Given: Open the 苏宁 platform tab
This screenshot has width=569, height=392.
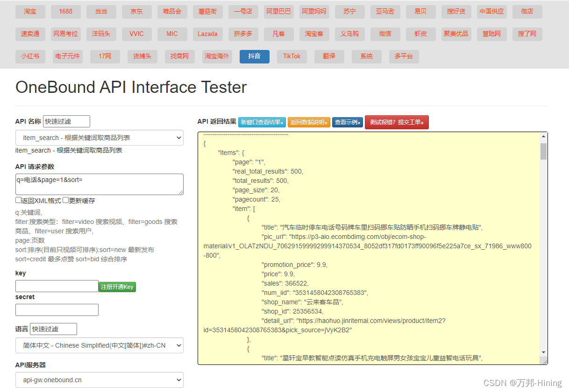Looking at the screenshot, I should coord(350,12).
